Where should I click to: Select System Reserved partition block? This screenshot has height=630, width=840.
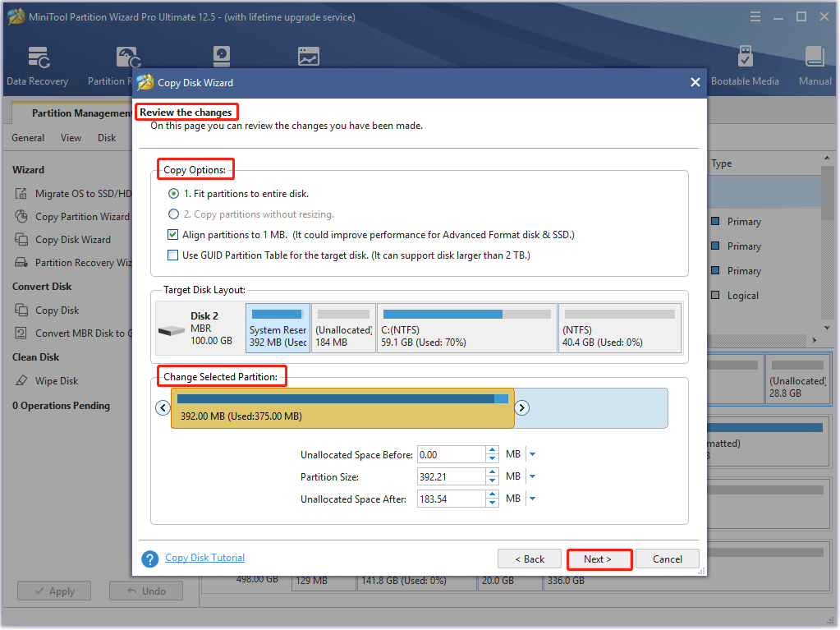click(x=278, y=328)
